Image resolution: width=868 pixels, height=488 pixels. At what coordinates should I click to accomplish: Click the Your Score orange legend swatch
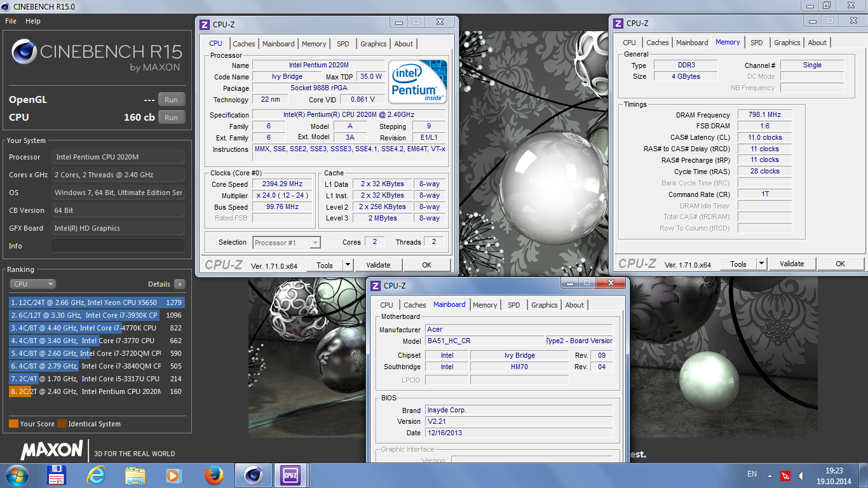(x=13, y=424)
